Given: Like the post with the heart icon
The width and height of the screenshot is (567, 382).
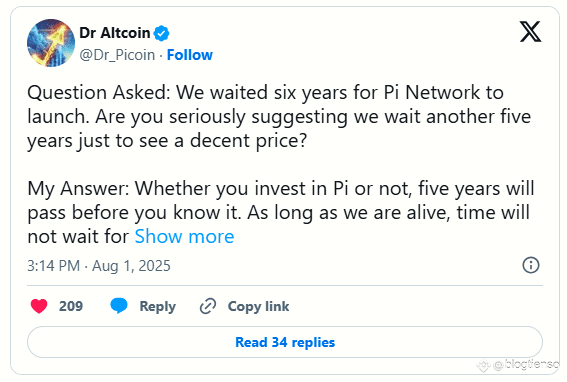Looking at the screenshot, I should tap(39, 306).
